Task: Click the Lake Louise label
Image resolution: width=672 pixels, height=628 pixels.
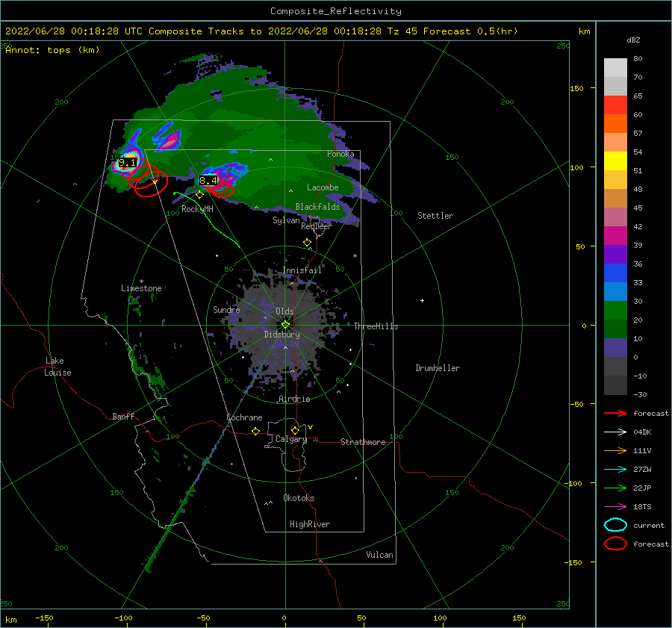Action: [x=57, y=367]
